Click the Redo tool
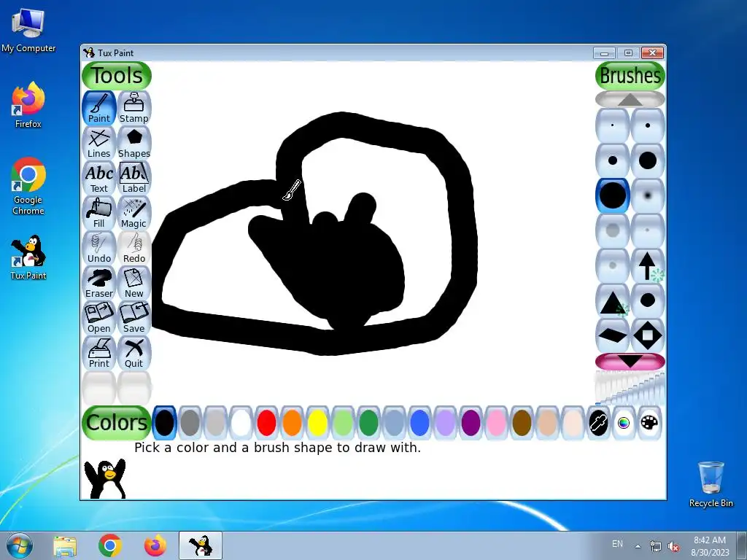Viewport: 747px width, 560px height. [134, 248]
